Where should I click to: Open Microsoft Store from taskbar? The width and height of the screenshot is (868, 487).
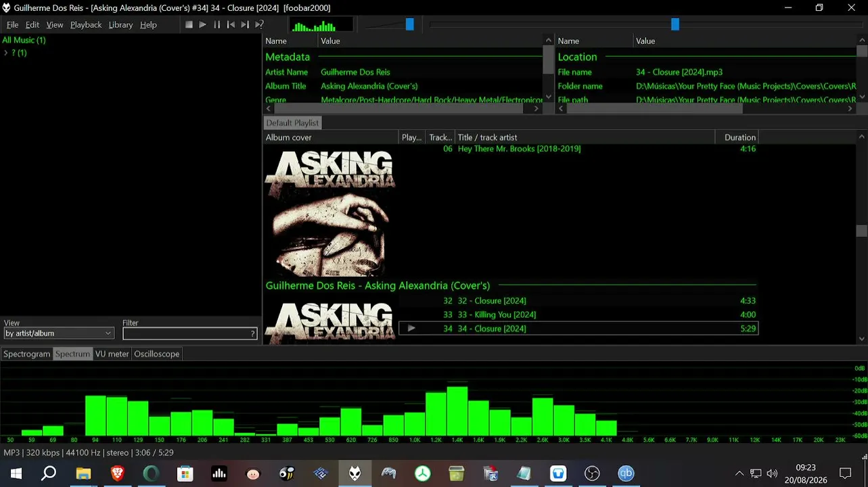click(x=185, y=473)
